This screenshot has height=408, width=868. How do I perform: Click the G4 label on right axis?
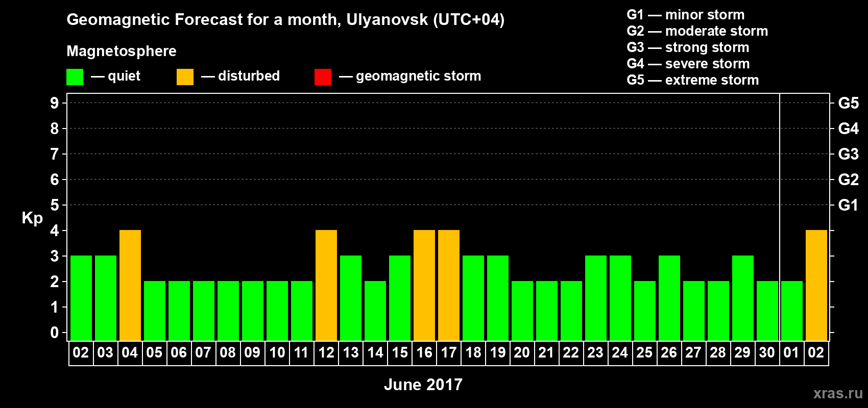[x=849, y=129]
